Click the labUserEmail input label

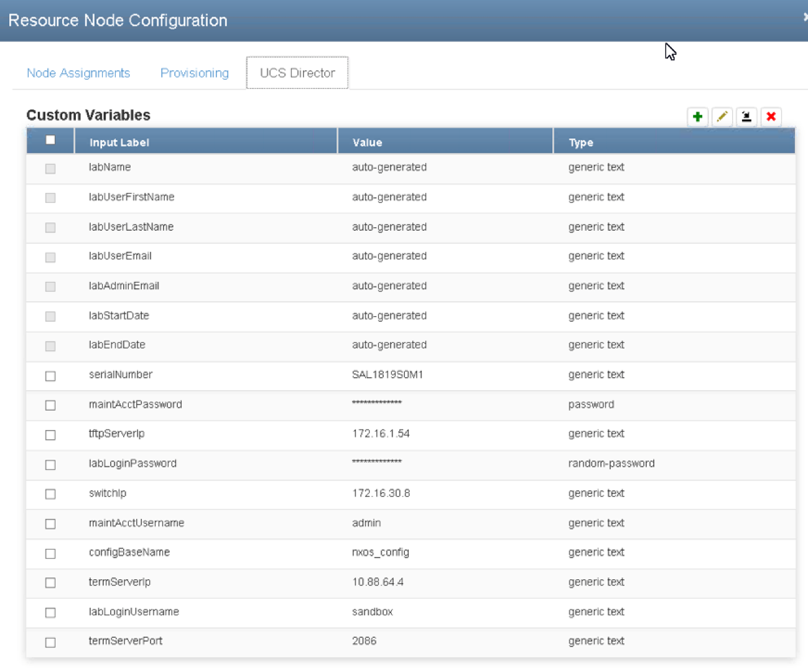120,256
